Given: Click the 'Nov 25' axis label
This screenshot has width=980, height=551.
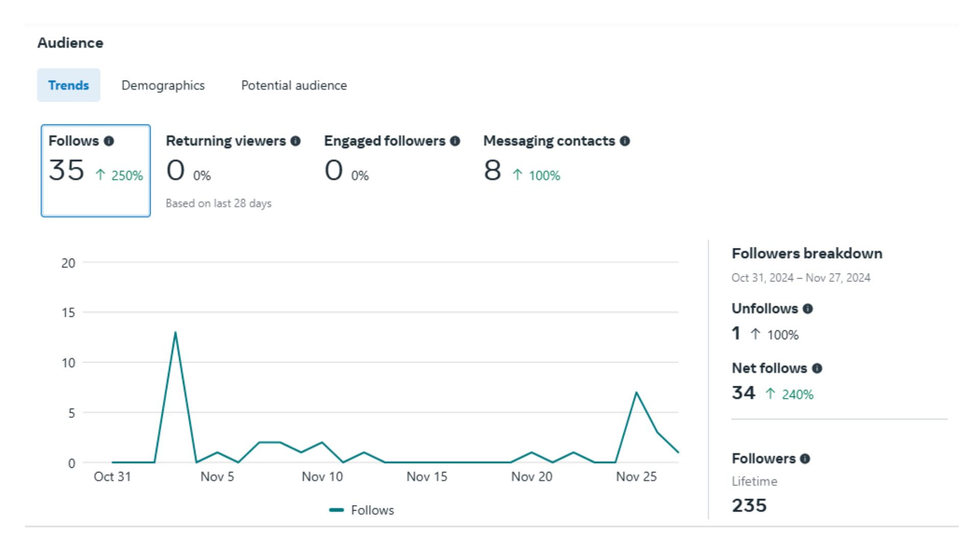Looking at the screenshot, I should (636, 477).
